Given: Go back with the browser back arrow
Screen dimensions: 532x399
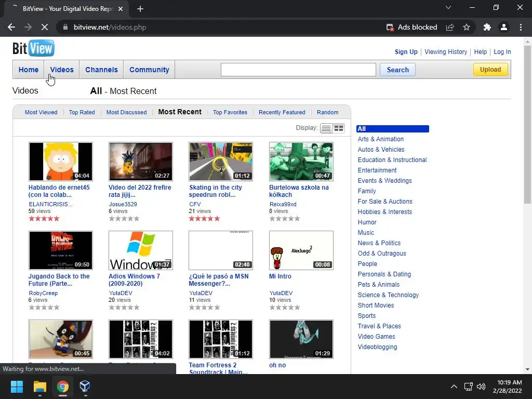Looking at the screenshot, I should (x=11, y=27).
